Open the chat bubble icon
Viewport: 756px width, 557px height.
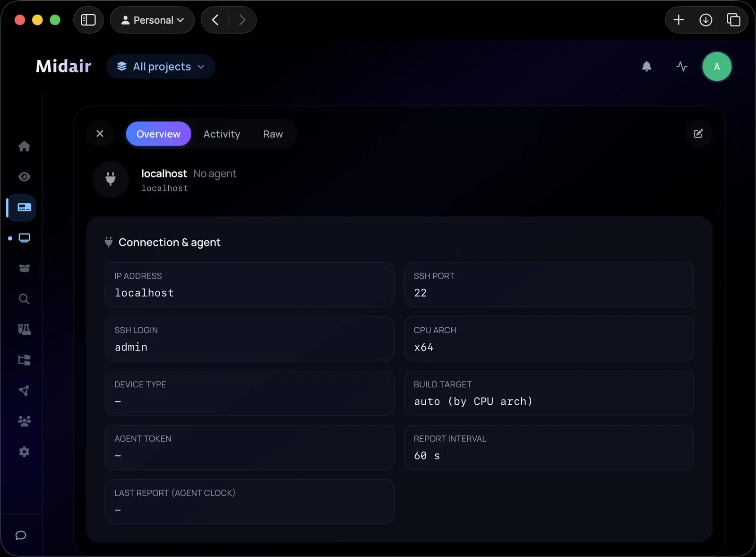(x=21, y=535)
